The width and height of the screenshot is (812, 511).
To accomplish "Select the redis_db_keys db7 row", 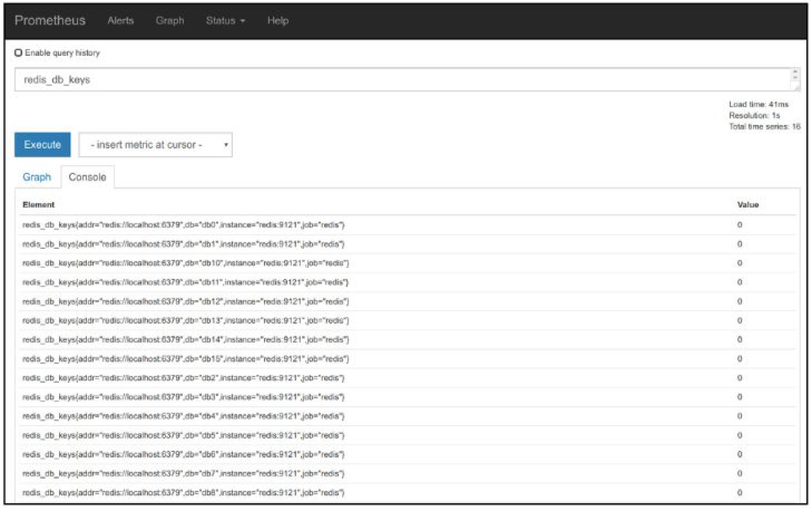I will pyautogui.click(x=406, y=474).
